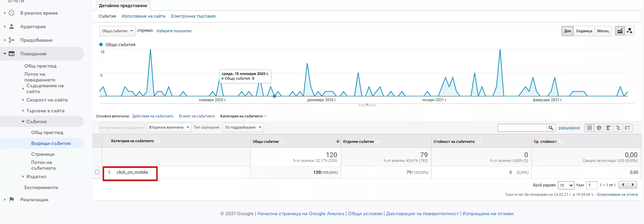Viewport: 644px width, 224px height.
Task: Open the Използване на сайта tab
Action: pyautogui.click(x=143, y=16)
